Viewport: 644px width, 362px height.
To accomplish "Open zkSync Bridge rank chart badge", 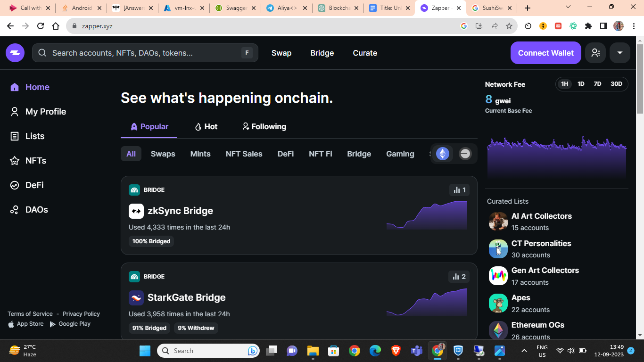I will (x=459, y=190).
